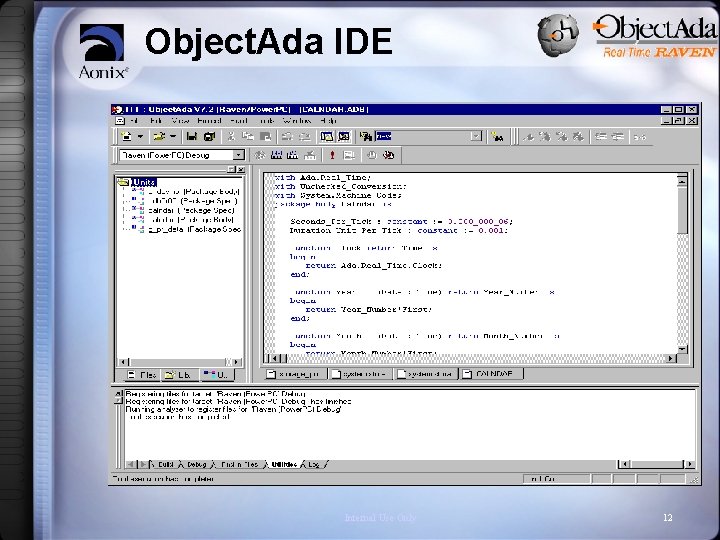Image resolution: width=720 pixels, height=540 pixels.
Task: Click into the search text combo box
Action: pos(423,136)
